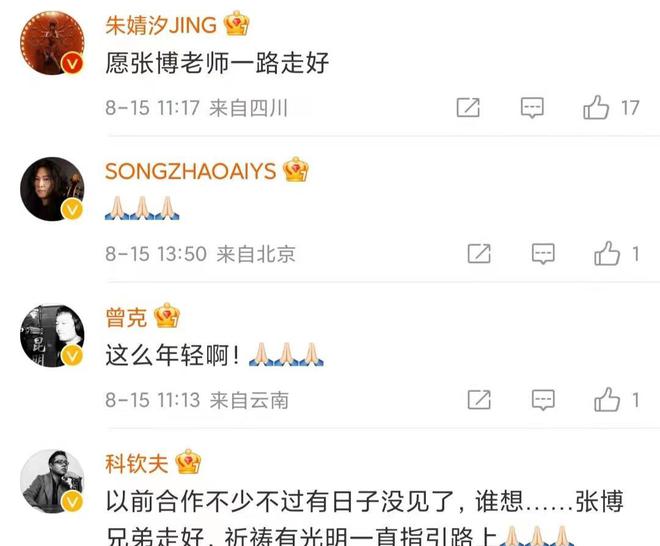Reply to 曾克's comment
Screen dimensions: 660x546
(x=543, y=400)
